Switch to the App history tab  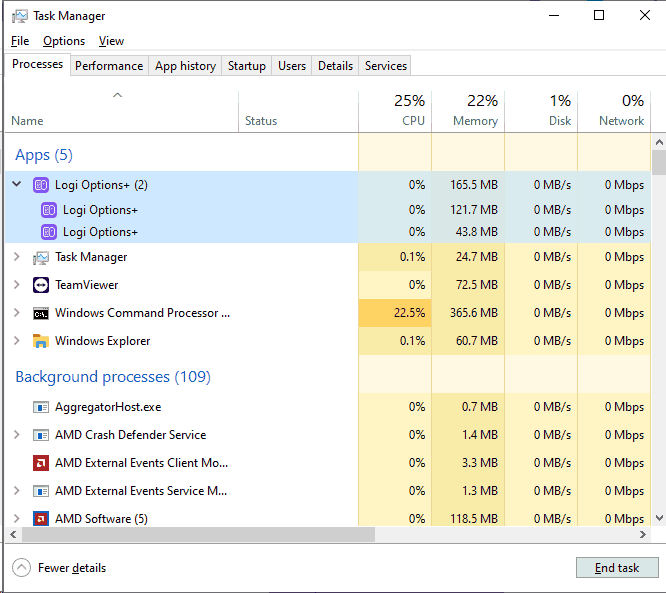click(x=185, y=66)
